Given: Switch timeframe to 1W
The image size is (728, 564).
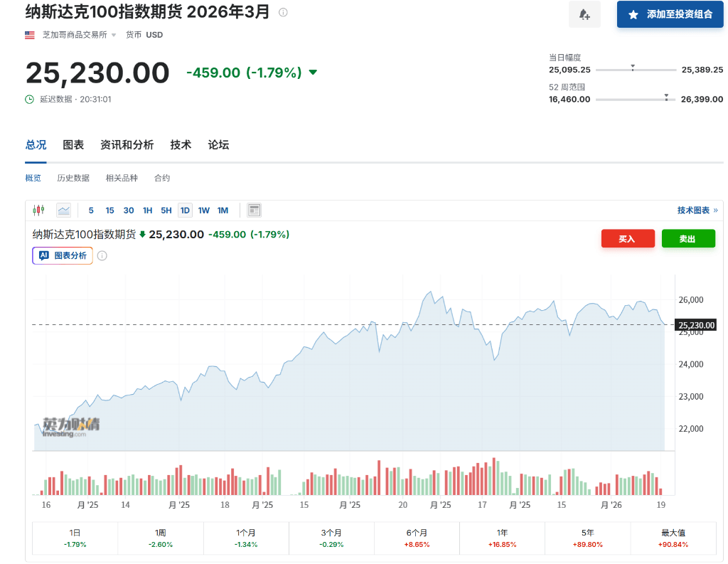Looking at the screenshot, I should click(x=204, y=210).
